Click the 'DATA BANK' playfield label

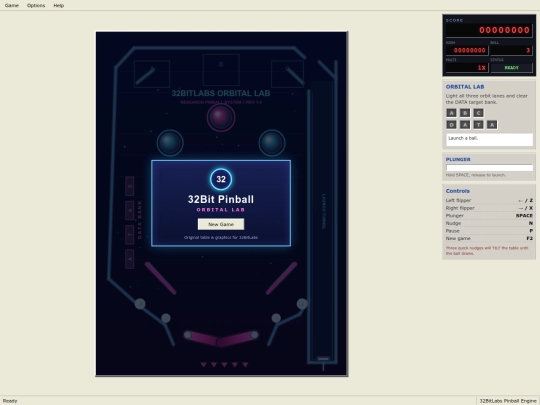[140, 220]
